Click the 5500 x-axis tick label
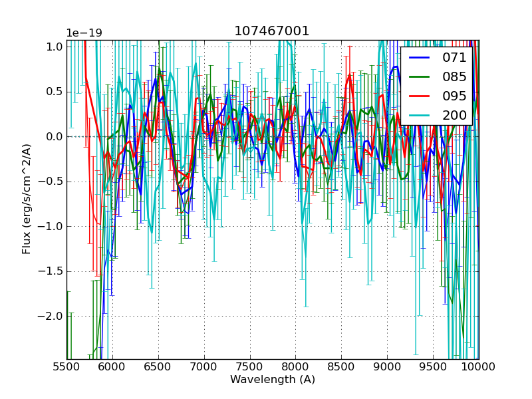The width and height of the screenshot is (532, 399). [66, 366]
